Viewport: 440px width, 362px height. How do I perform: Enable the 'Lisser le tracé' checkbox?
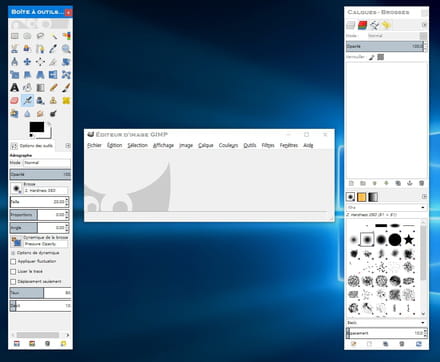[x=13, y=272]
